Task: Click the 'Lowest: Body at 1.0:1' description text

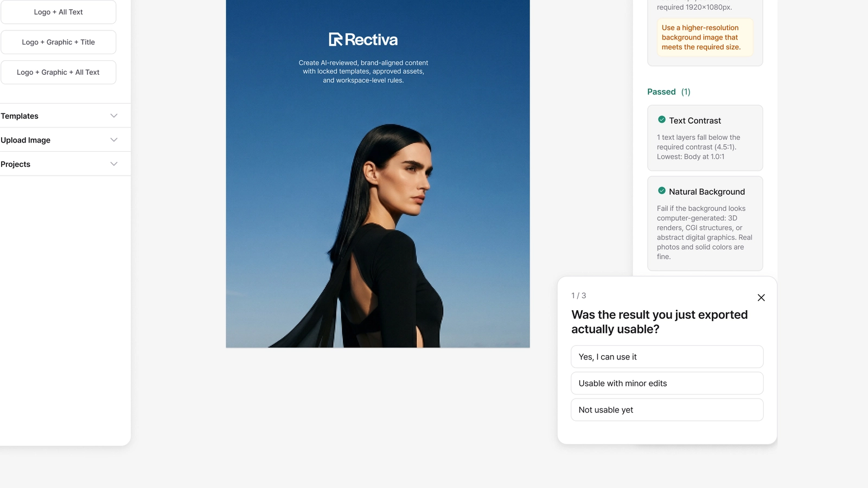Action: click(x=691, y=157)
